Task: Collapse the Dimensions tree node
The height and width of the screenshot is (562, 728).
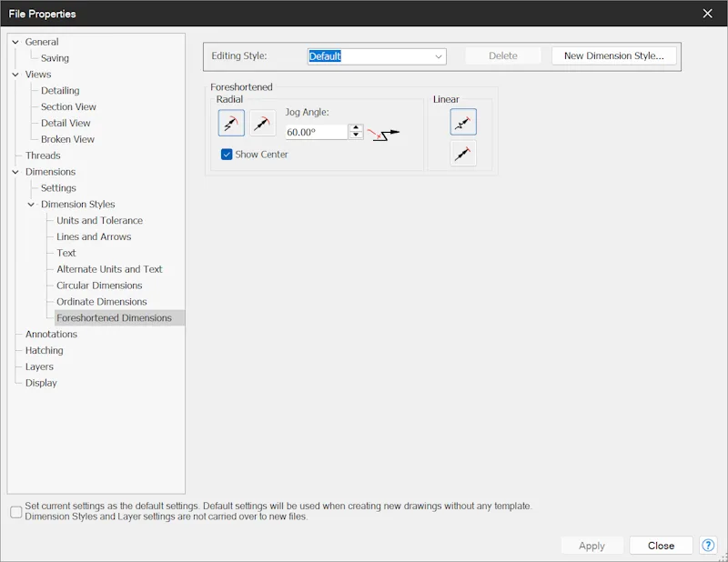Action: 15,172
